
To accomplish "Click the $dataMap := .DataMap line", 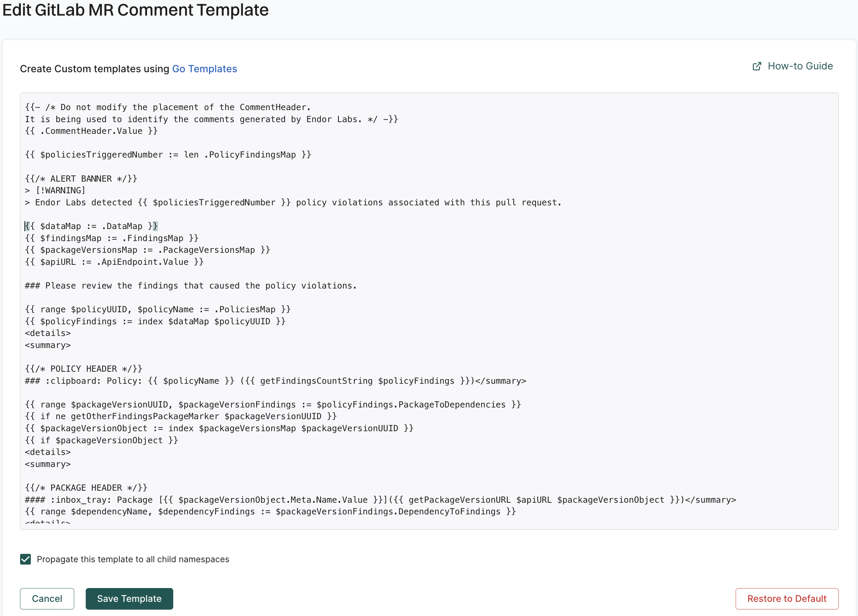I will point(91,226).
